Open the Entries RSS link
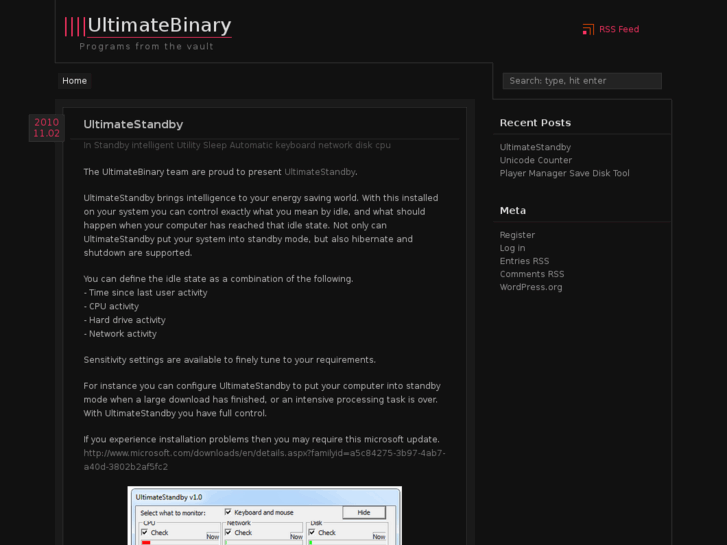Screen dimensions: 727x545 click(524, 262)
